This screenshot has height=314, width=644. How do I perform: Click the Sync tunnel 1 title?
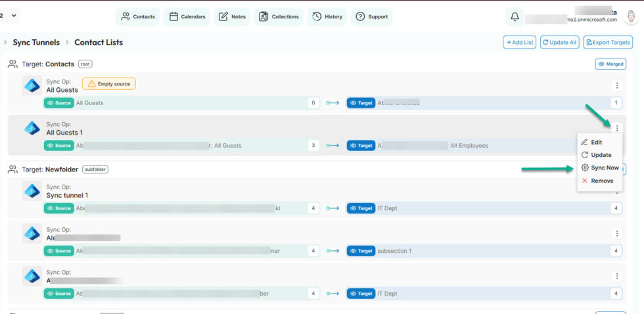[67, 195]
